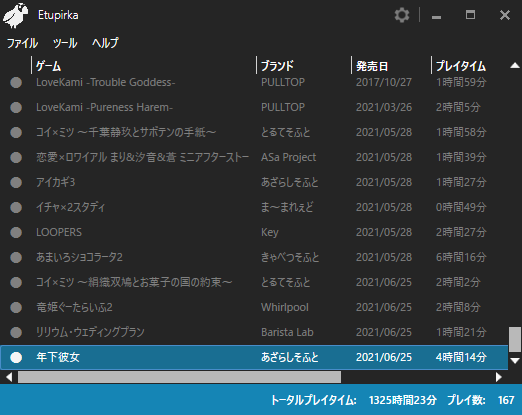Click the Whirlpool brand cell
Viewport: 522px width, 415px height.
point(285,307)
